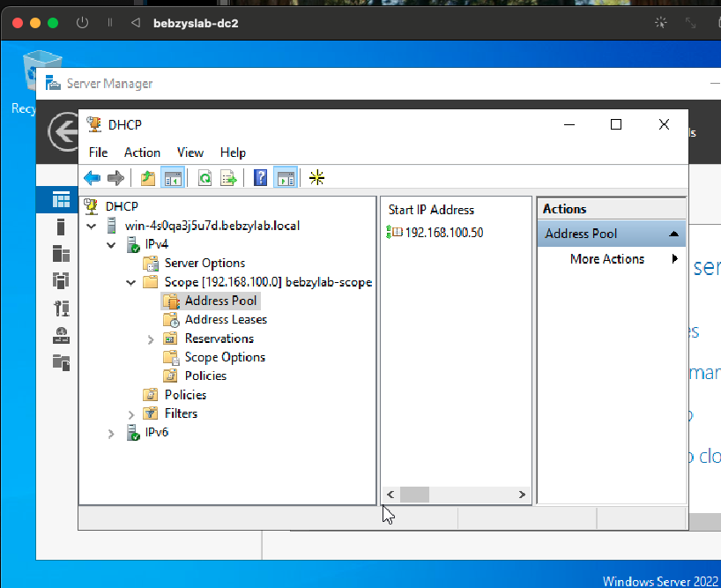Minimize the DHCP window
The image size is (721, 588).
point(569,124)
